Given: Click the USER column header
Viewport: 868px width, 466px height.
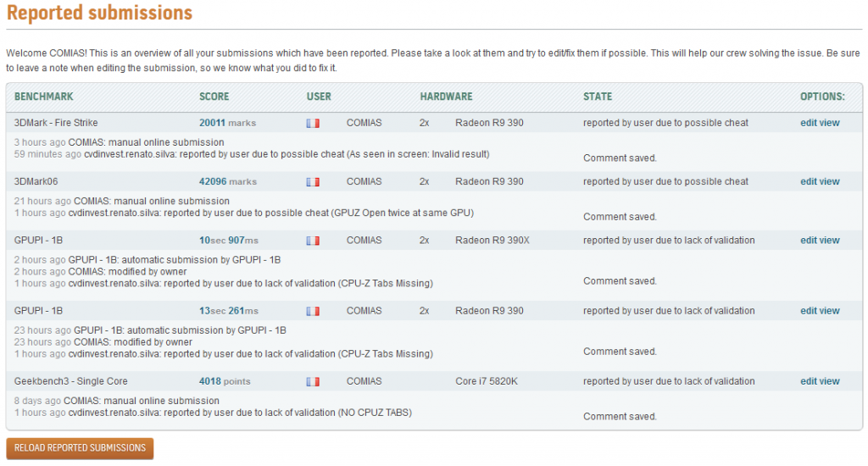Looking at the screenshot, I should click(x=319, y=97).
